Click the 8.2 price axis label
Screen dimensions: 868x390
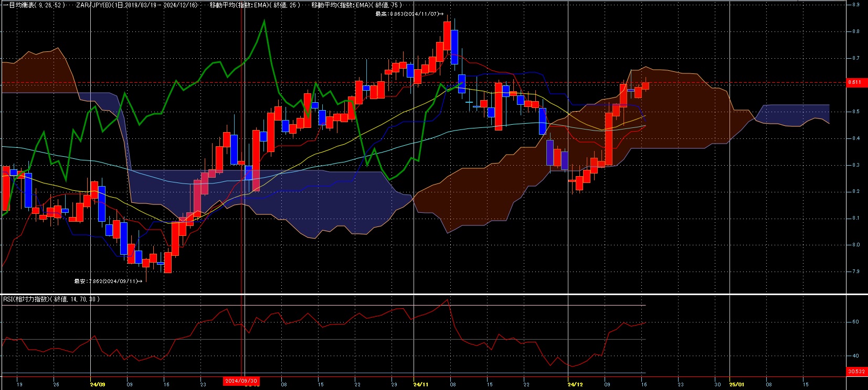click(856, 191)
